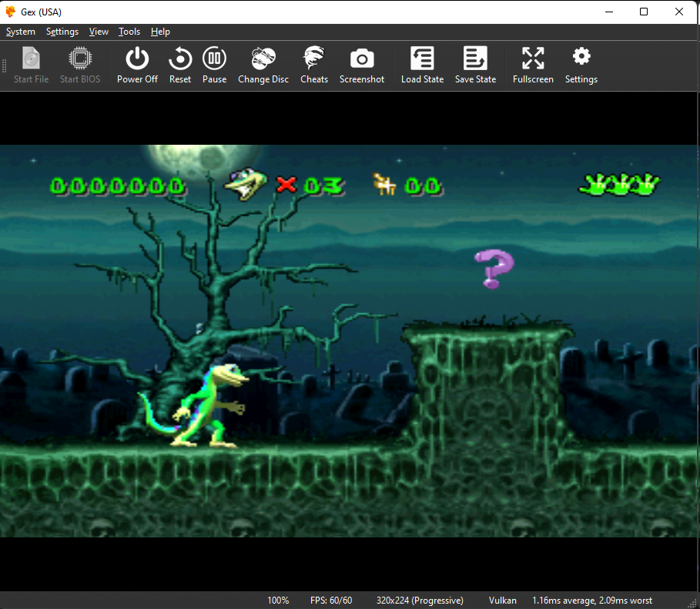Click the 320x224 (Progressive) resolution text
This screenshot has height=609, width=700.
[420, 601]
